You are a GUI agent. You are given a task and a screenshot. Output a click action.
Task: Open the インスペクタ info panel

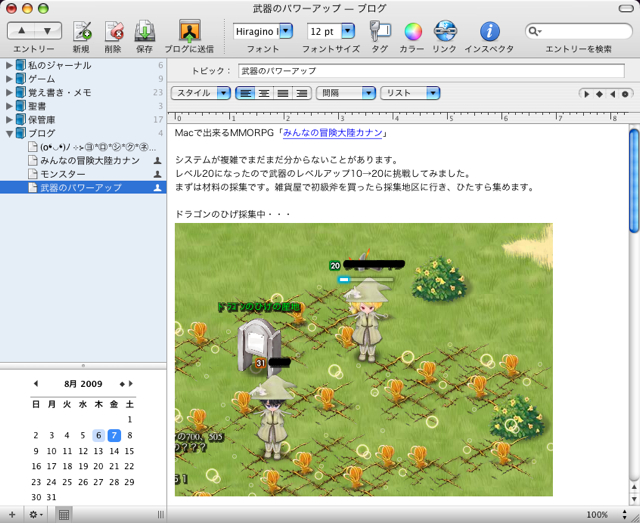click(489, 31)
